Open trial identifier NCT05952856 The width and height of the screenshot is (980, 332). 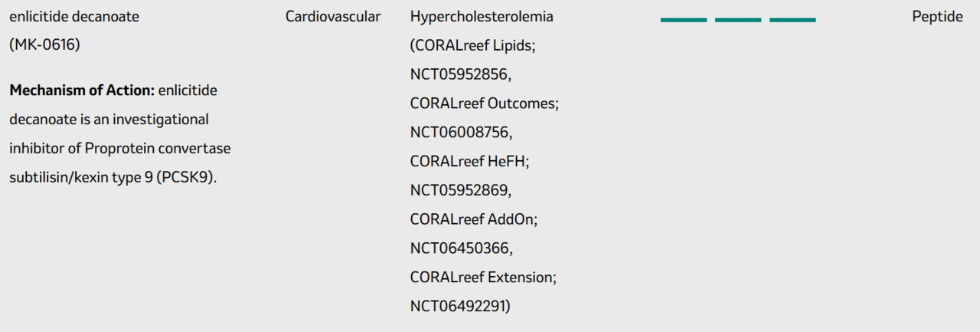click(460, 74)
